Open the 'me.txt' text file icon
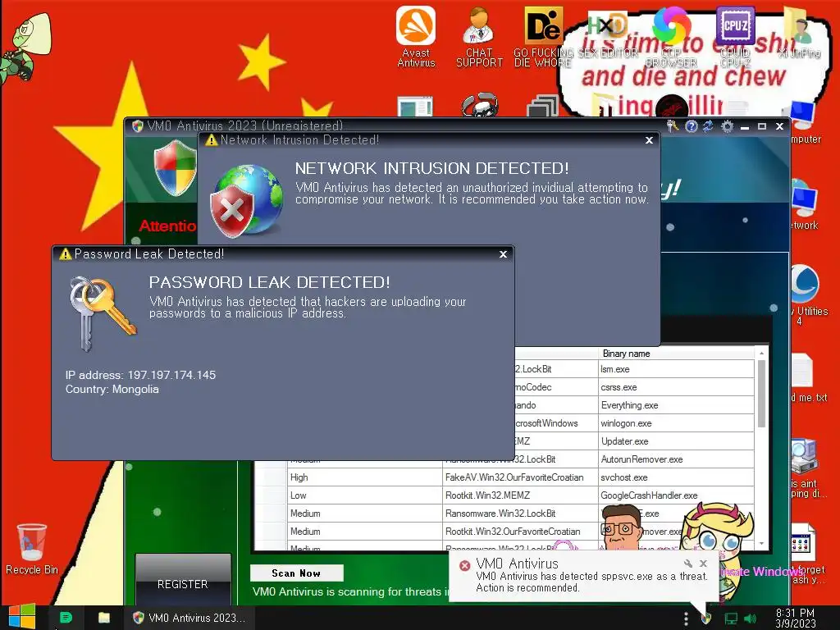 coord(806,377)
